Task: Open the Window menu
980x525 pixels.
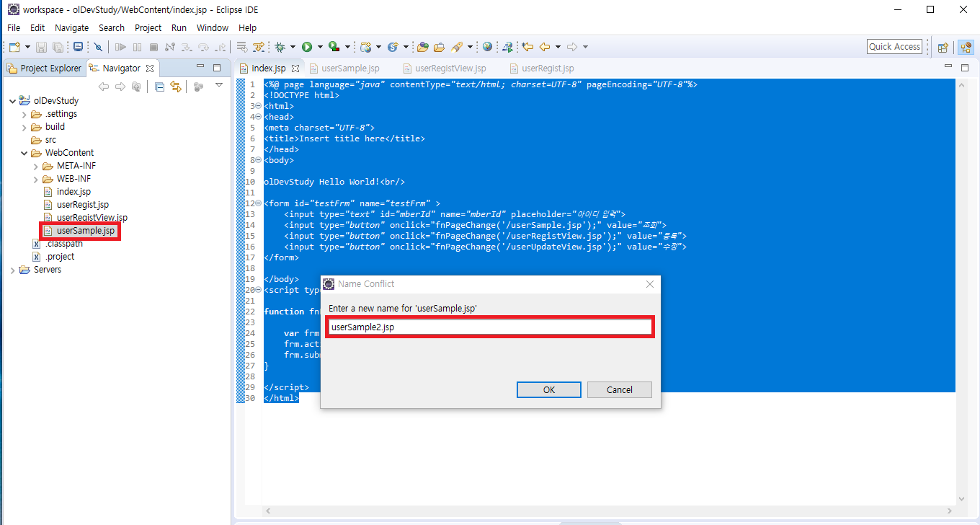Action: tap(213, 27)
